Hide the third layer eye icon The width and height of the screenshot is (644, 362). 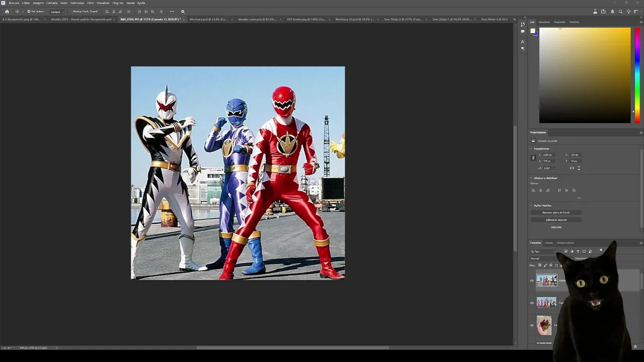click(532, 325)
